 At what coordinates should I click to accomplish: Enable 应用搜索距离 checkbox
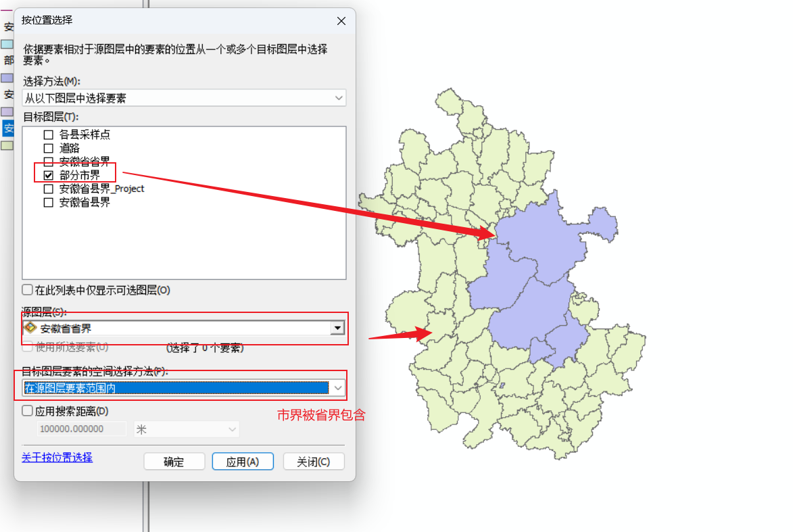[28, 410]
